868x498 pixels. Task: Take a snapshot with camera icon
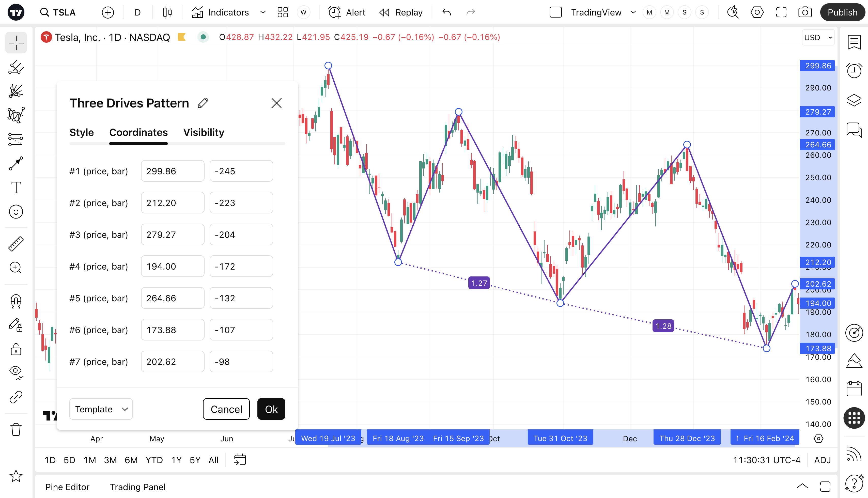point(805,13)
